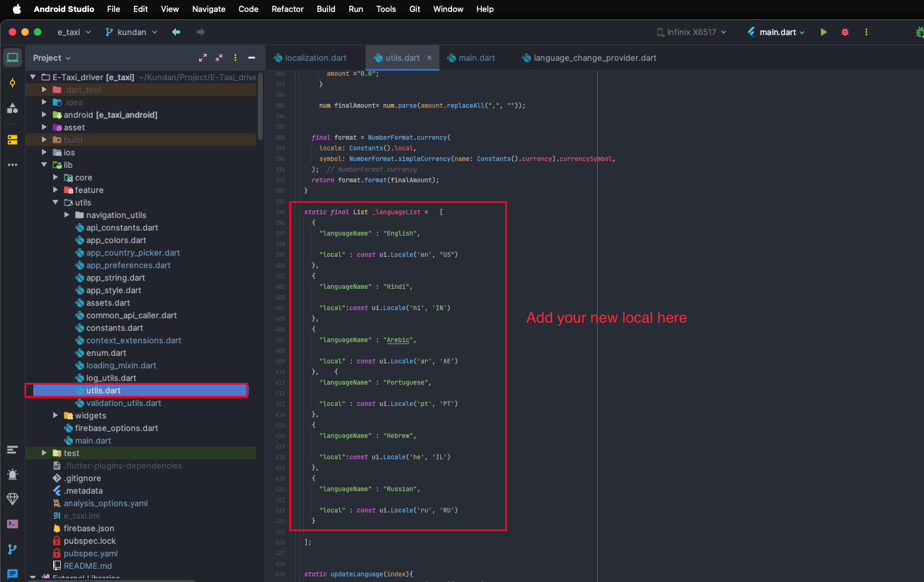Expand the navigation_utils folder
Image resolution: width=924 pixels, height=582 pixels.
[66, 215]
